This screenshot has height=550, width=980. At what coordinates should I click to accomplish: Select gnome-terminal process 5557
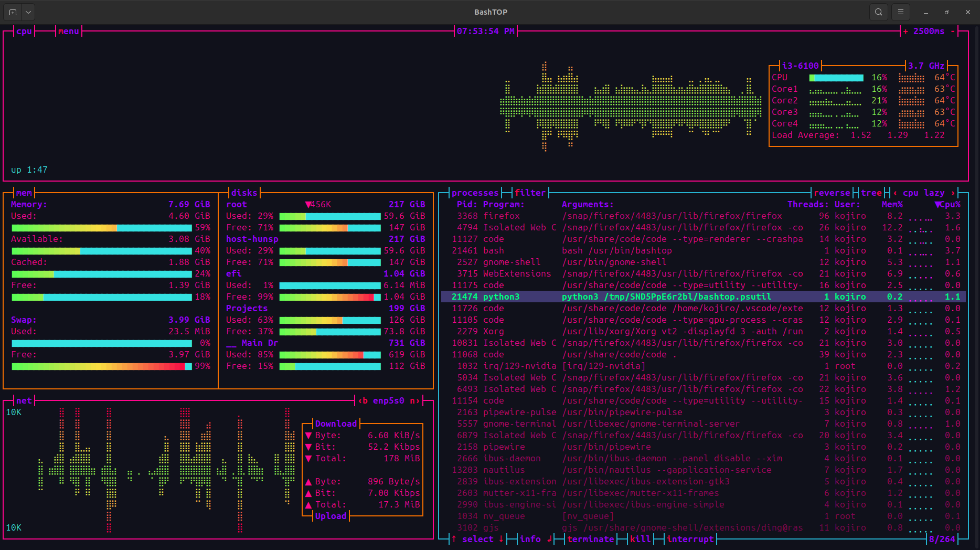coord(704,424)
